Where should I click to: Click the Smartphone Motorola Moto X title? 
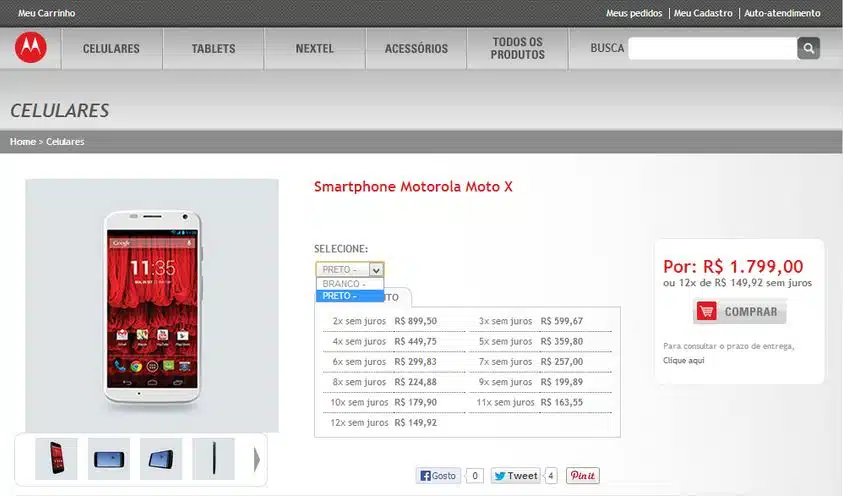point(413,186)
